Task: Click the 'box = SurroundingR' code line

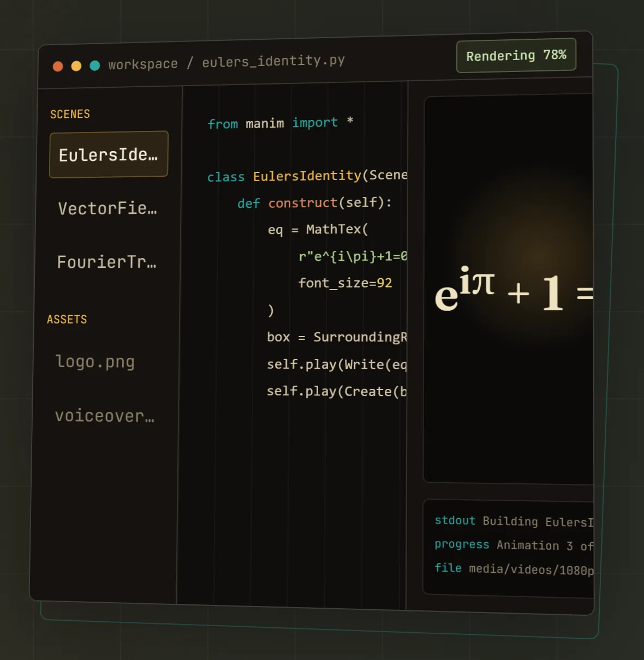Action: (x=337, y=337)
